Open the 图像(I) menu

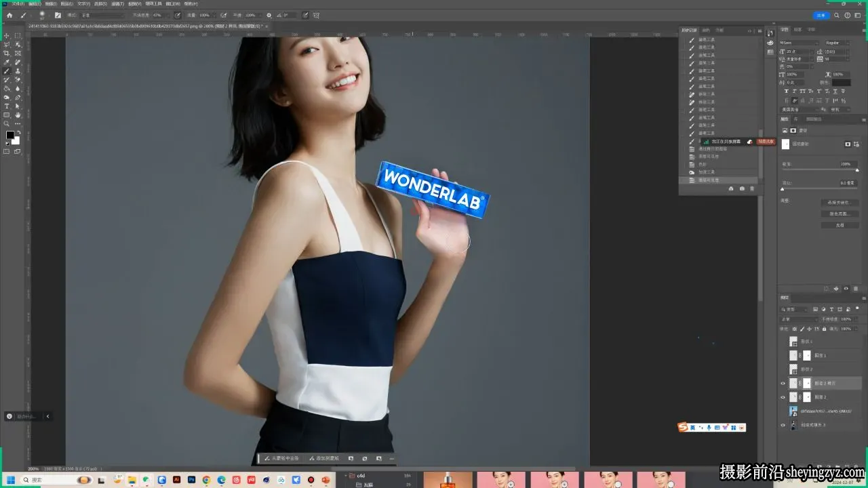pyautogui.click(x=51, y=3)
